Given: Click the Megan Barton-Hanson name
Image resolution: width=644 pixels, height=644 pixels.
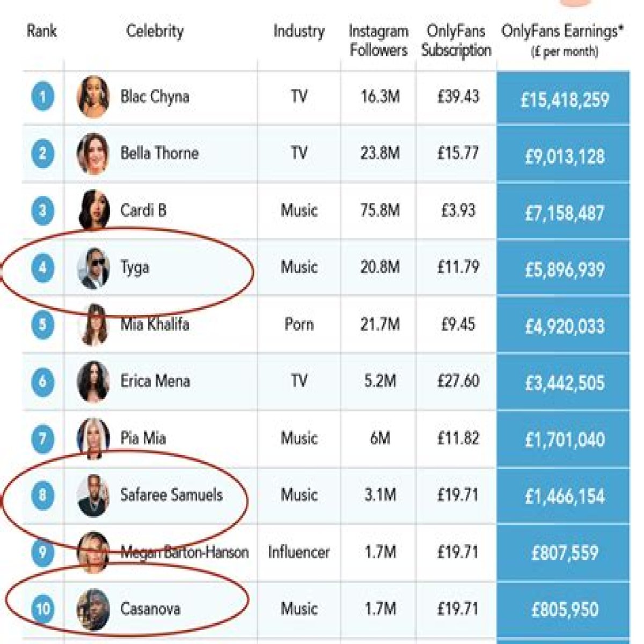Looking at the screenshot, I should tap(185, 552).
